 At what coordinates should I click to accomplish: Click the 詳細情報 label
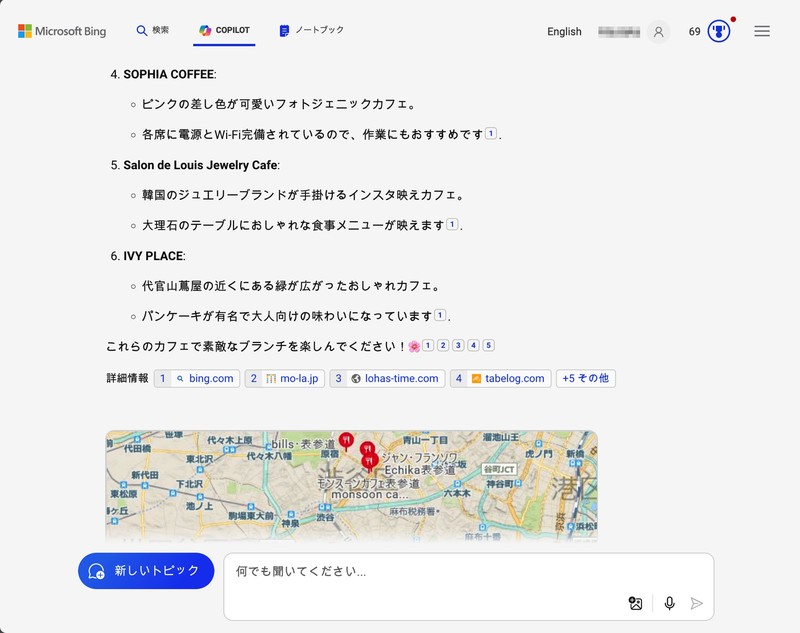127,378
